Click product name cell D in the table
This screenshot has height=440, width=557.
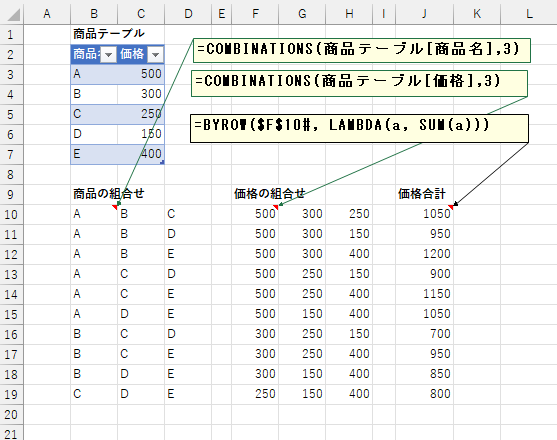94,134
